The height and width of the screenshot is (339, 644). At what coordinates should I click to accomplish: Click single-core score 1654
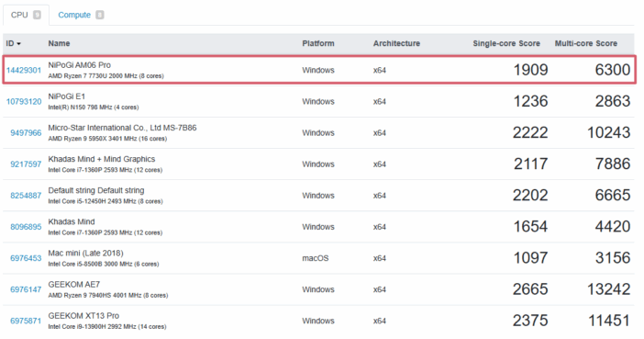[x=530, y=226]
